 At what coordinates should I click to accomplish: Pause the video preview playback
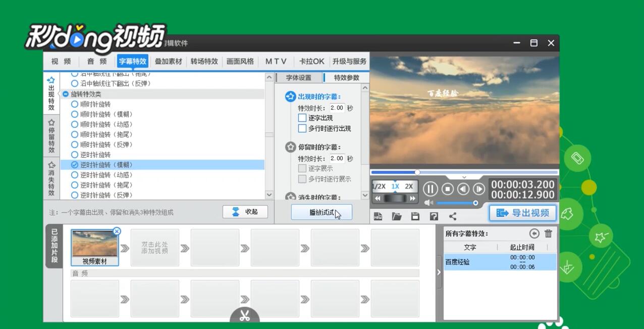click(x=430, y=190)
